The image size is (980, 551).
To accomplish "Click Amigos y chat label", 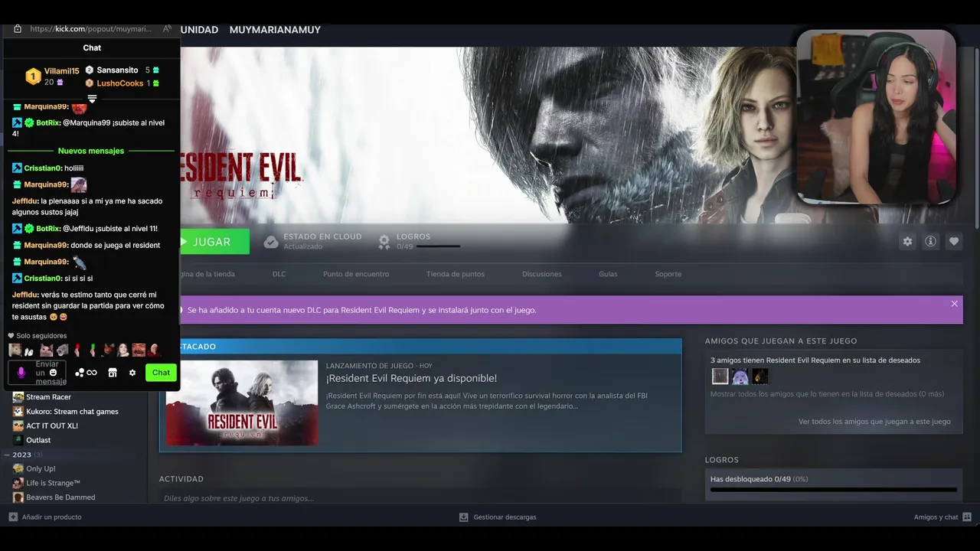I will click(936, 517).
